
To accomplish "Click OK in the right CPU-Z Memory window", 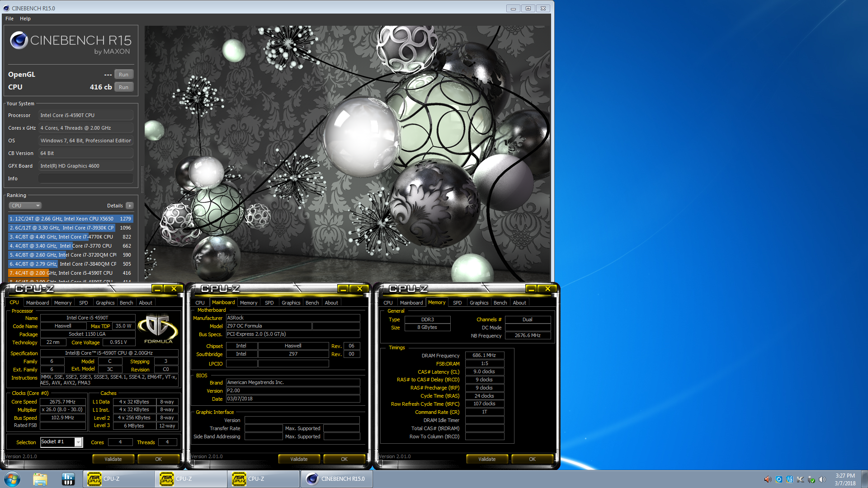I will pos(533,459).
